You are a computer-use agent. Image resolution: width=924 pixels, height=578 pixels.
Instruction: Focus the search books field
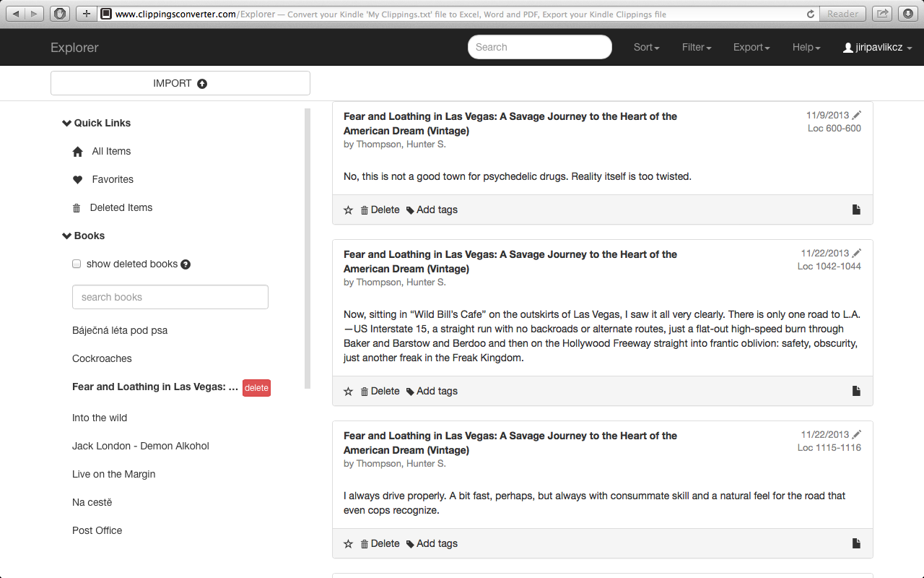[170, 297]
